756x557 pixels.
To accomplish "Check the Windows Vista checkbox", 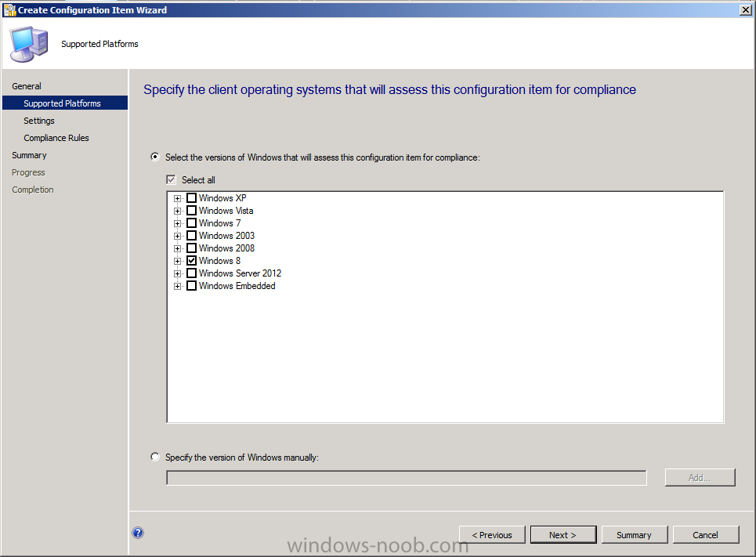I will 191,210.
